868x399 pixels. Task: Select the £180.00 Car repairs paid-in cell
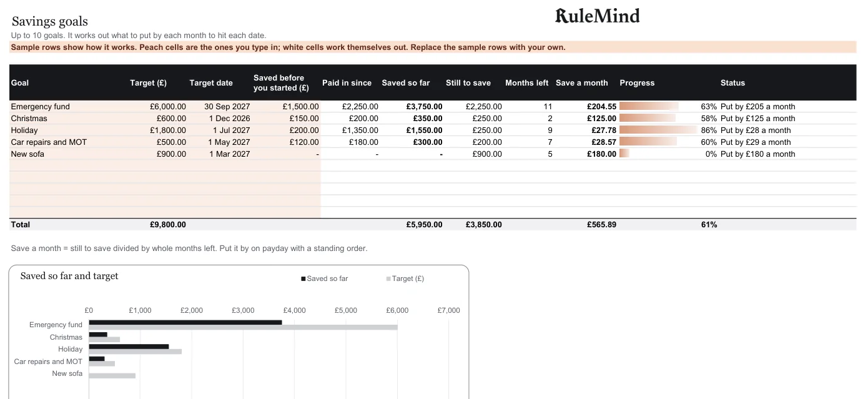pos(363,142)
